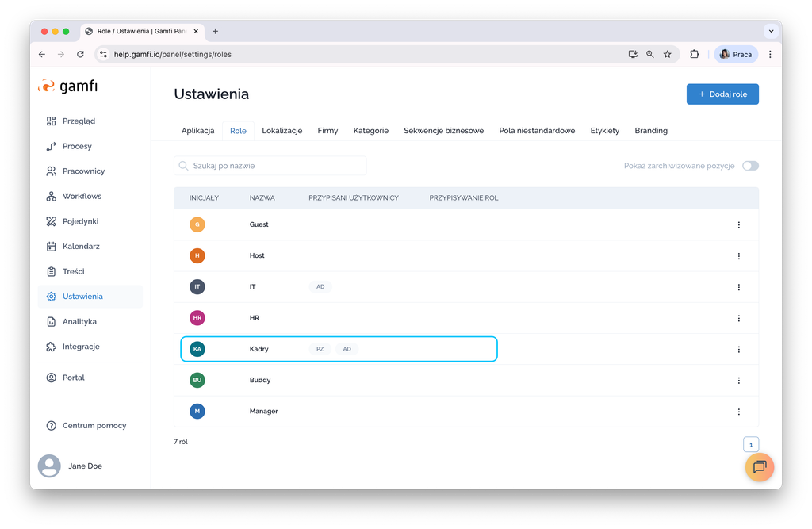Expand the options menu for Manager role
Screen dimensions: 812x529
point(738,412)
